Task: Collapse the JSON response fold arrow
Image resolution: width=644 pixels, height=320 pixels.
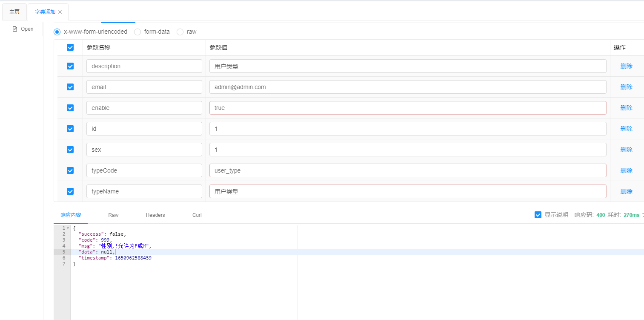Action: coord(68,228)
